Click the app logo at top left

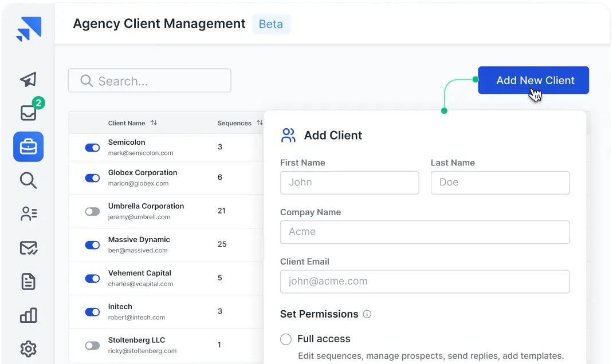[x=28, y=28]
